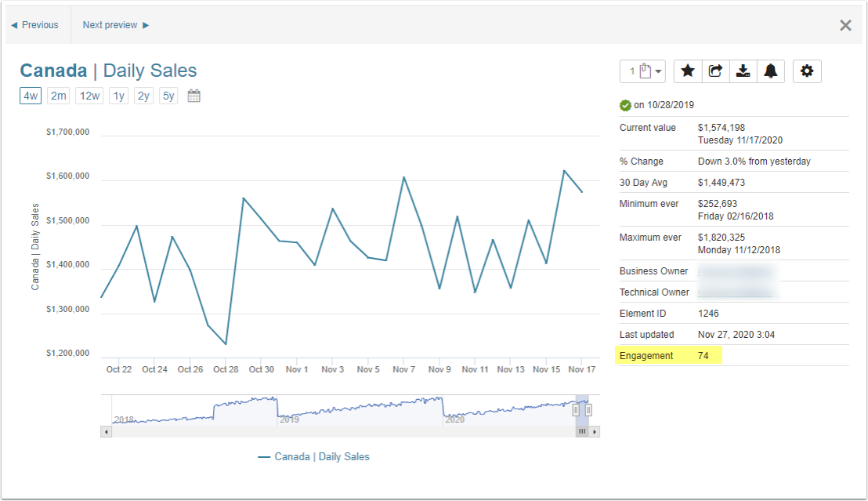Click the download icon
868x501 pixels.
[743, 71]
